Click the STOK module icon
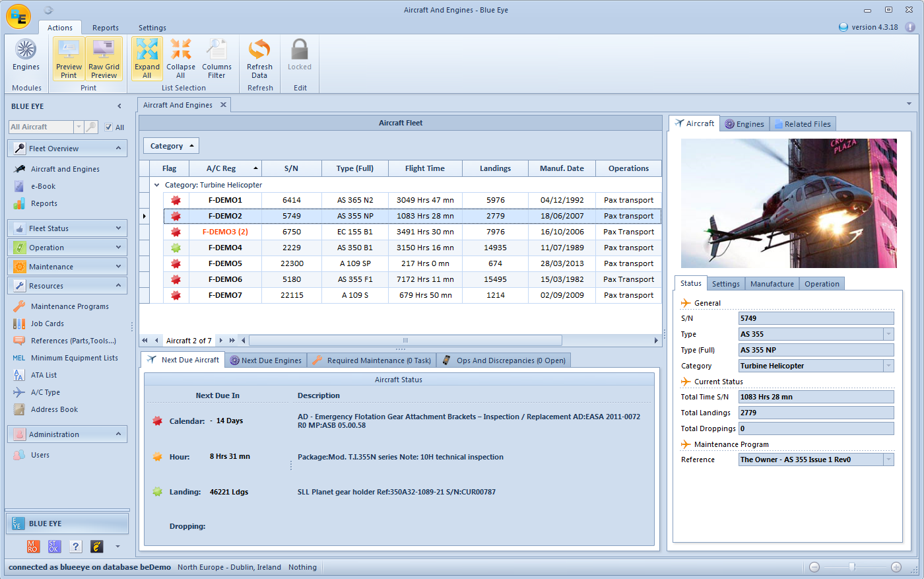Screen dimensions: 924x579 point(53,546)
